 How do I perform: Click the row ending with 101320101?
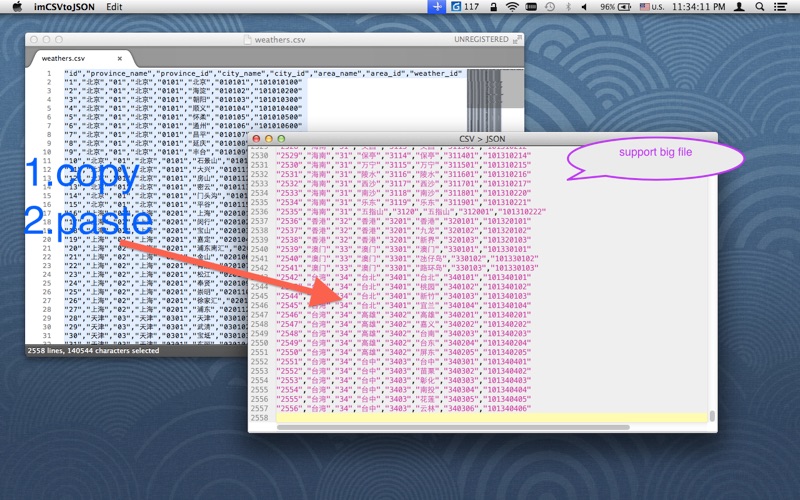[x=404, y=221]
